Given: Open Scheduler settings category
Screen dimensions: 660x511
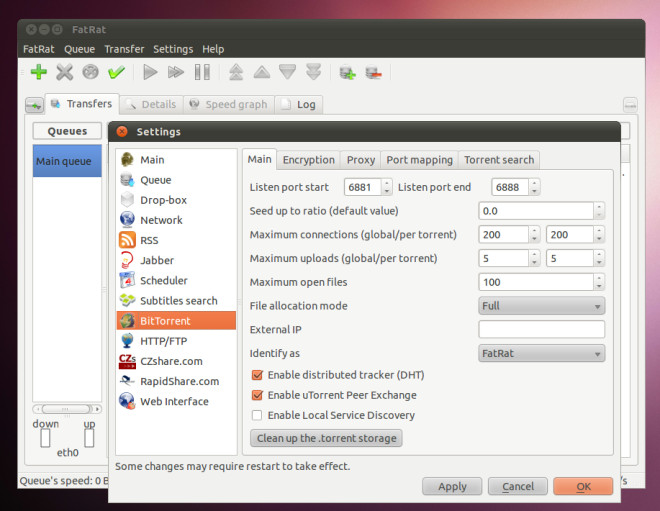Looking at the screenshot, I should click(176, 281).
